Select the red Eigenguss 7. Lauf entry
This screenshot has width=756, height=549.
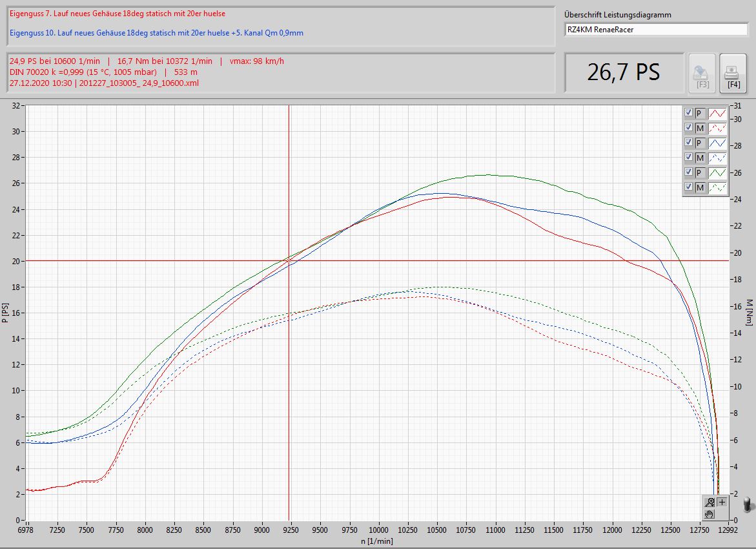(x=117, y=14)
